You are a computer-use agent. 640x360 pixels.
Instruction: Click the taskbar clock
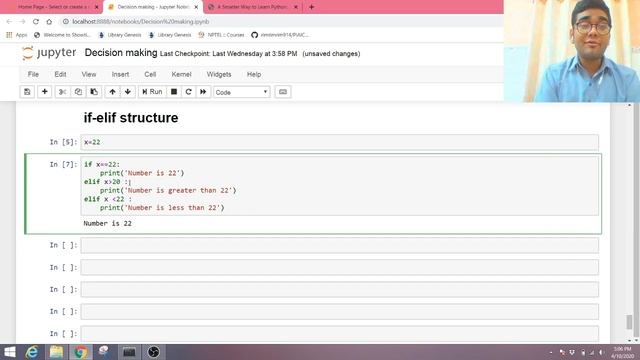(622, 352)
